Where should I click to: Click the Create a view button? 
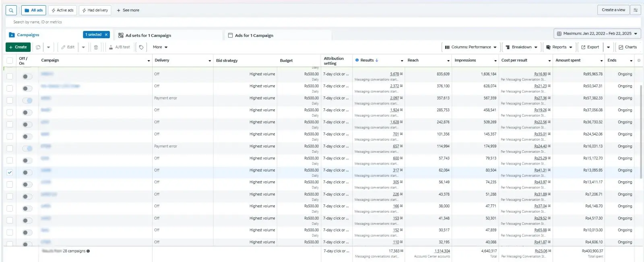pyautogui.click(x=613, y=10)
